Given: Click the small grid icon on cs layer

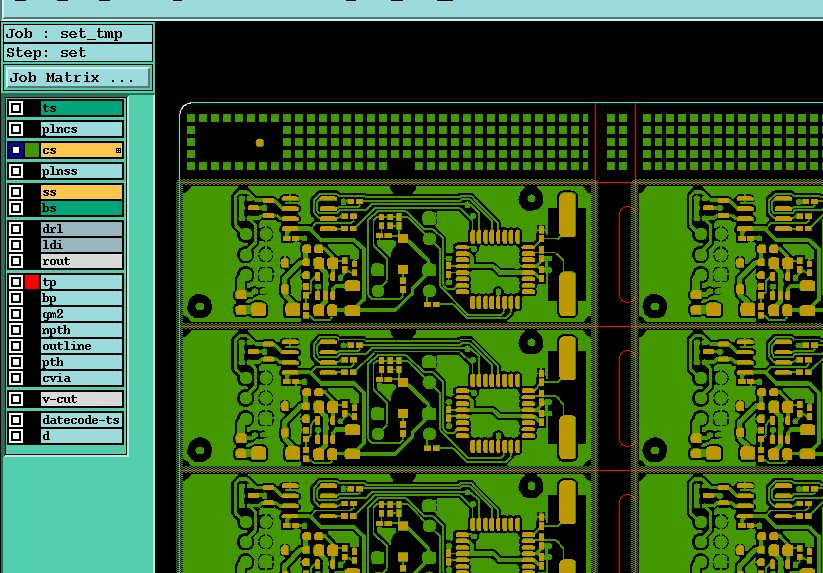Looking at the screenshot, I should click(x=118, y=151).
